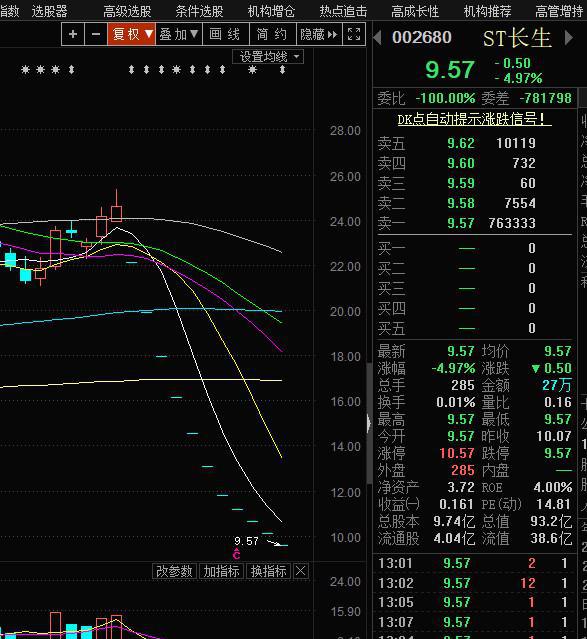The width and height of the screenshot is (587, 639).
Task: Zoom out chart with minus button
Action: point(96,34)
